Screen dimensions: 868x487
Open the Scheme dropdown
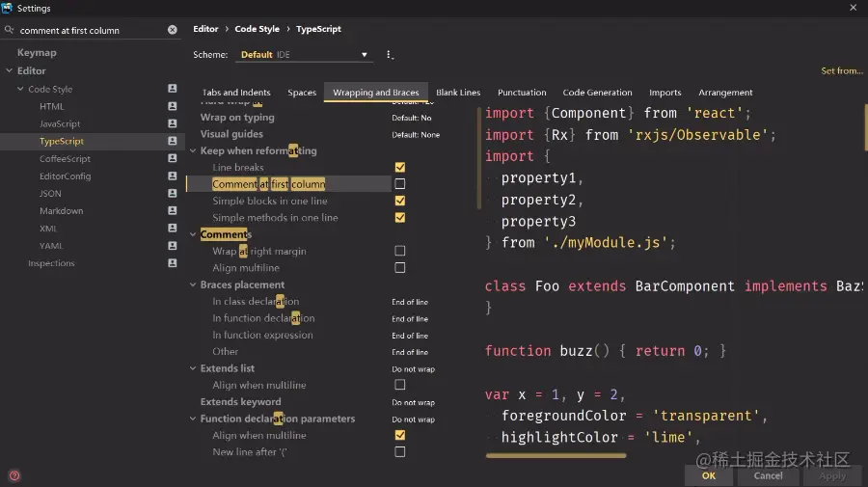tap(304, 54)
